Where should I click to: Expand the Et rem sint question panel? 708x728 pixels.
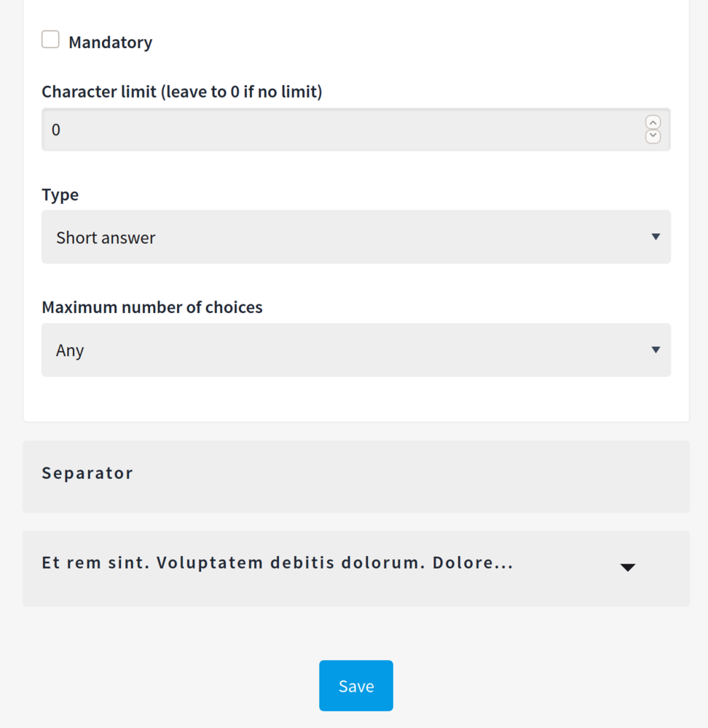click(355, 569)
